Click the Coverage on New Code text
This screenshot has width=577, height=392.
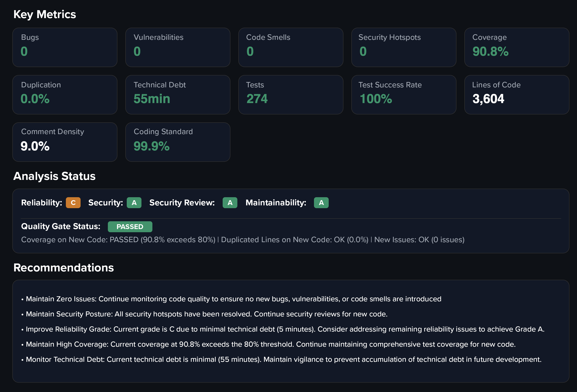click(x=118, y=240)
